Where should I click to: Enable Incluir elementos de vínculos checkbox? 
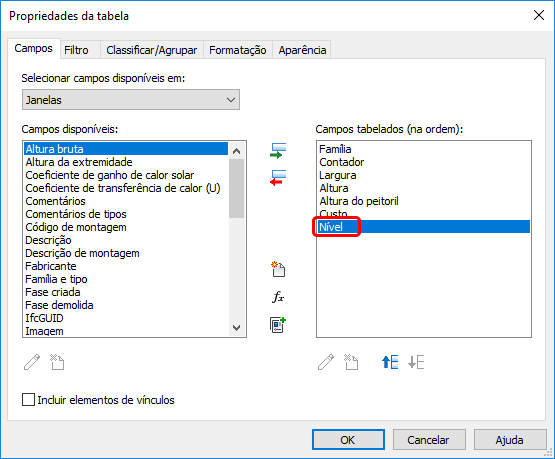point(28,400)
